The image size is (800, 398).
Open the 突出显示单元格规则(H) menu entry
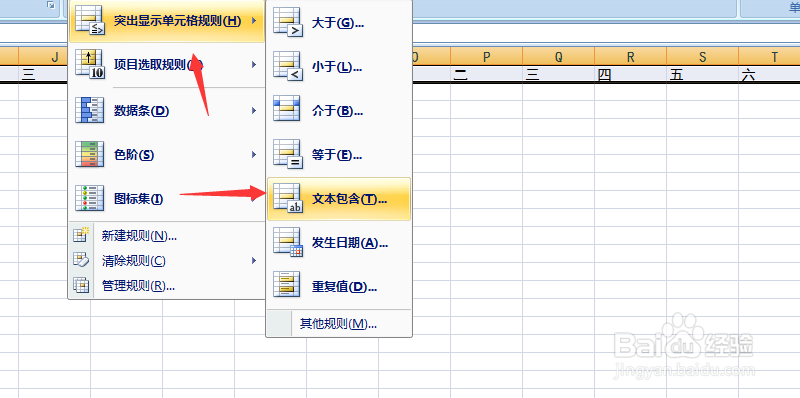point(167,21)
